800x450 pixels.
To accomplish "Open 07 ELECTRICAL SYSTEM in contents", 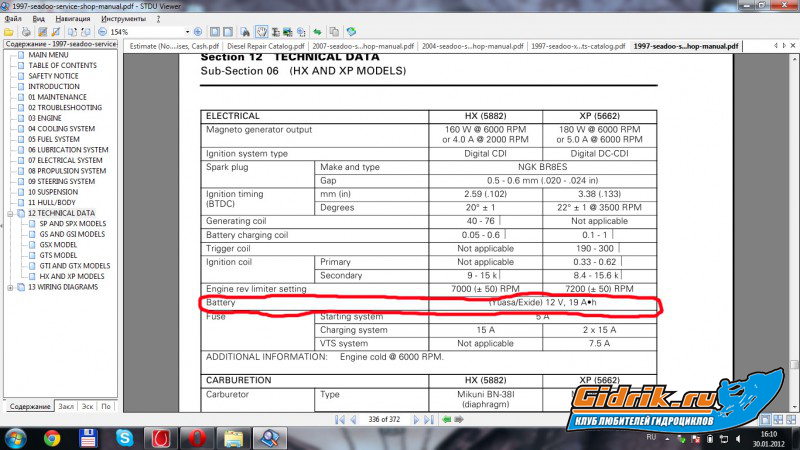I will (64, 160).
